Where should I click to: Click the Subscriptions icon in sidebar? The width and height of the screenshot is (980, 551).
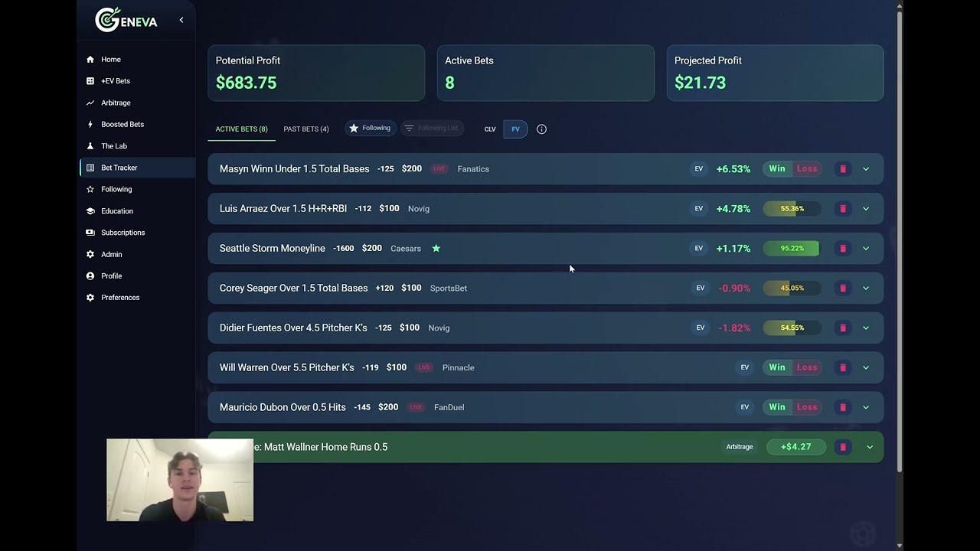point(90,233)
